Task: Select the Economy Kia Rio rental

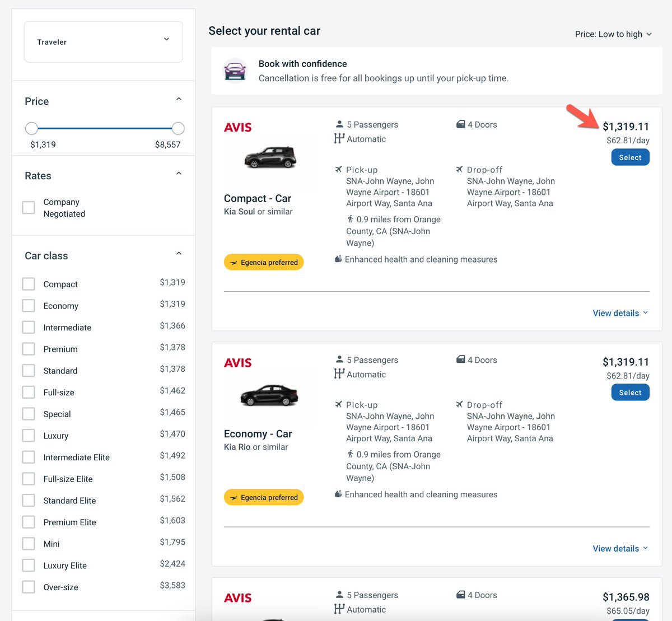Action: pos(630,393)
